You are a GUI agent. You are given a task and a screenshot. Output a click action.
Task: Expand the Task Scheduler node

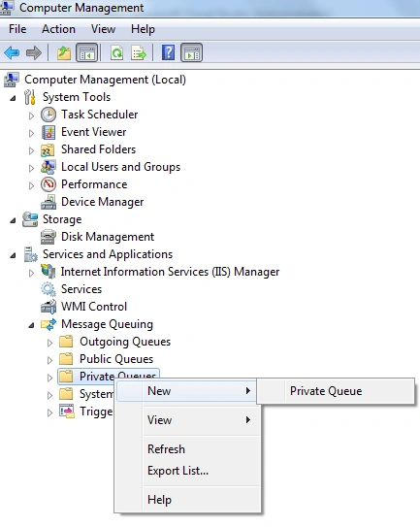coord(31,115)
